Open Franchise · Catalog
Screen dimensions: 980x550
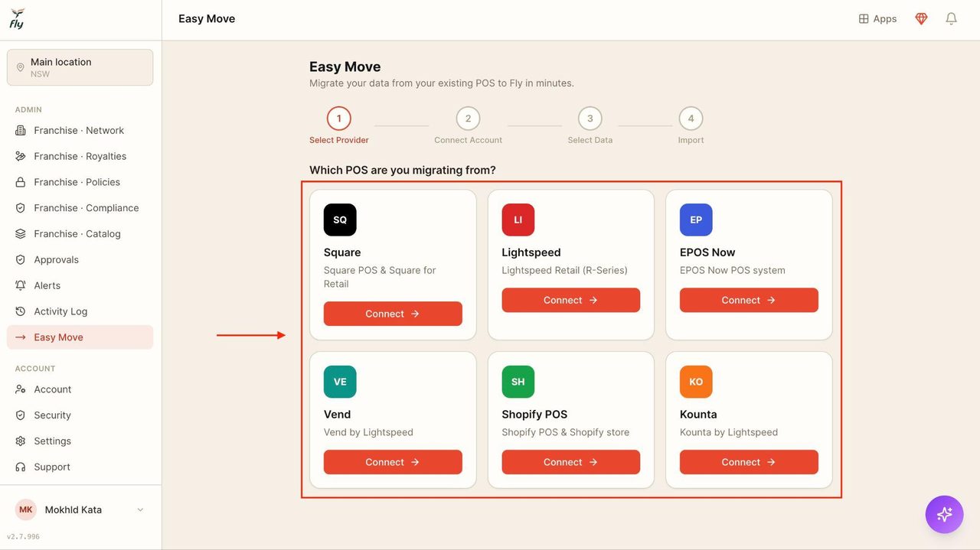click(x=80, y=234)
